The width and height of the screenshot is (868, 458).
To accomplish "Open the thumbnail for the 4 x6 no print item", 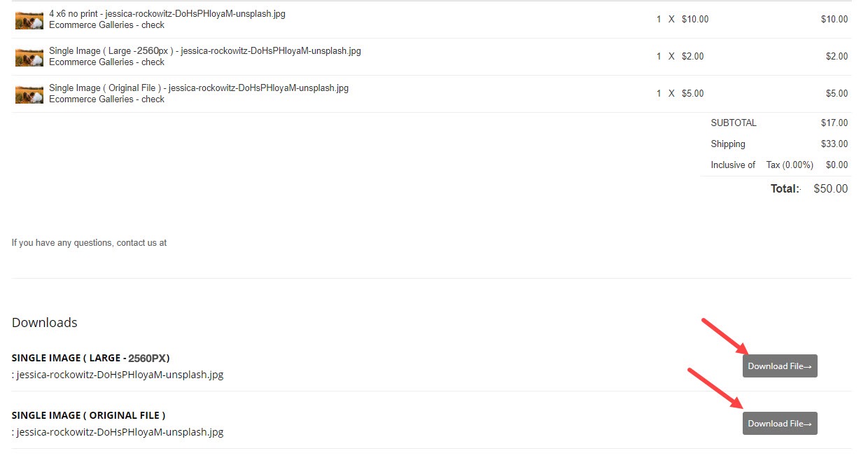I will tap(29, 20).
